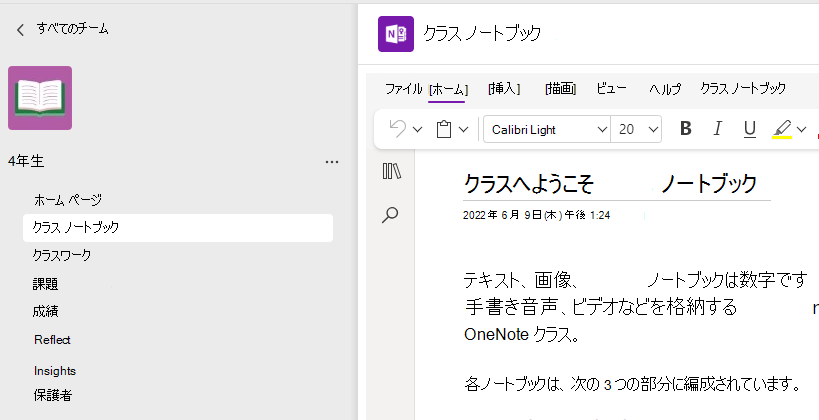Open クラスワーク in the sidebar
Image resolution: width=819 pixels, height=420 pixels.
(x=62, y=255)
